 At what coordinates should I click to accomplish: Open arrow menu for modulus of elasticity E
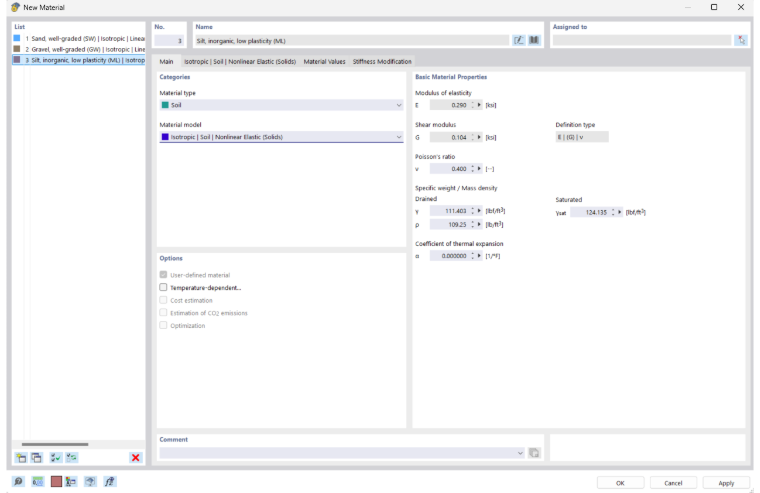pyautogui.click(x=479, y=105)
